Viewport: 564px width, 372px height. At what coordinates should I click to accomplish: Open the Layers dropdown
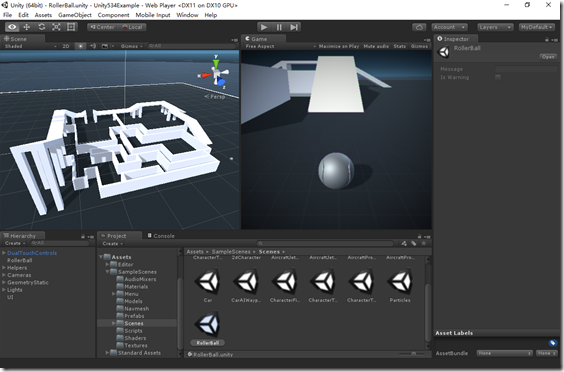click(495, 27)
